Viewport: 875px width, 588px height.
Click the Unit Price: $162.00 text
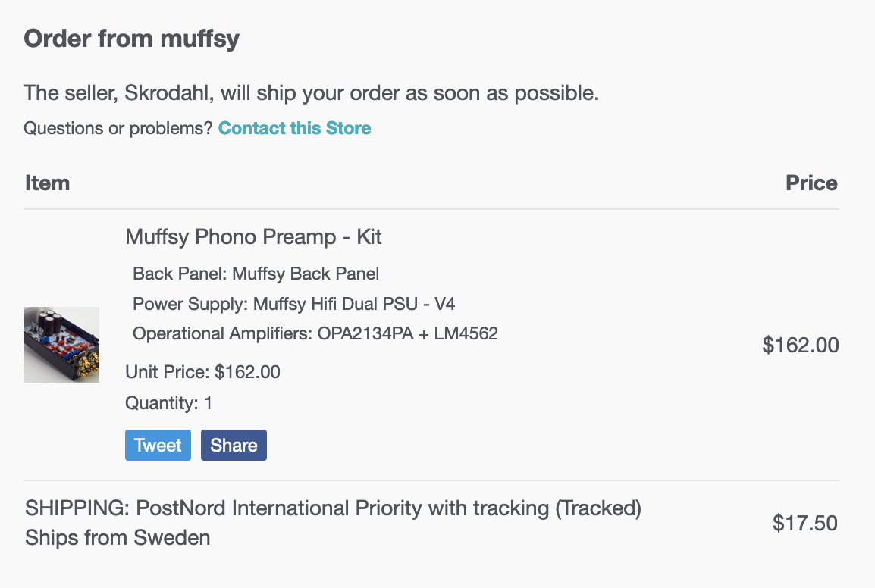click(x=202, y=372)
